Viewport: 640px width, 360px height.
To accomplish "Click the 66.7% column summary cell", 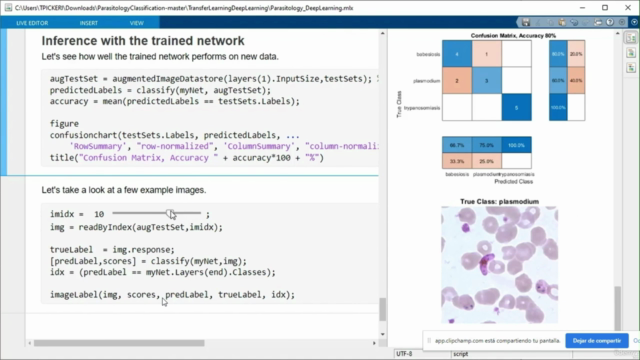I will tap(457, 145).
